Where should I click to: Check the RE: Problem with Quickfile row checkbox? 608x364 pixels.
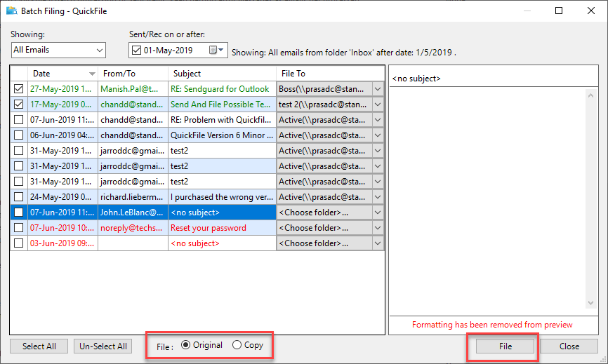19,120
